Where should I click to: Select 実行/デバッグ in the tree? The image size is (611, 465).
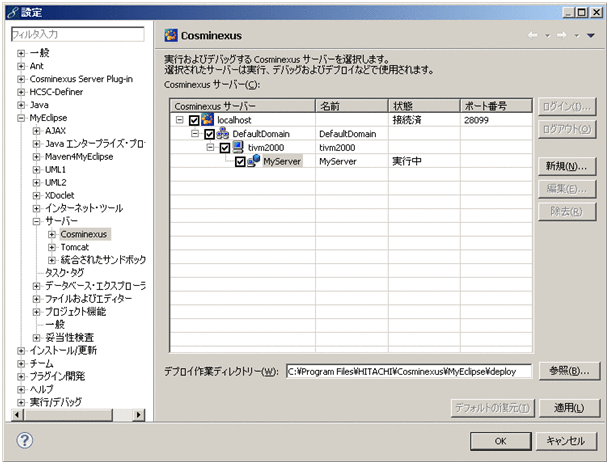click(56, 402)
